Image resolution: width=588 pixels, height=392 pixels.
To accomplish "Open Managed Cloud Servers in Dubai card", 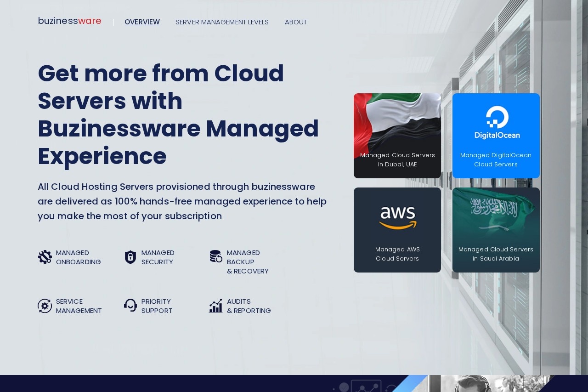I will pyautogui.click(x=397, y=136).
